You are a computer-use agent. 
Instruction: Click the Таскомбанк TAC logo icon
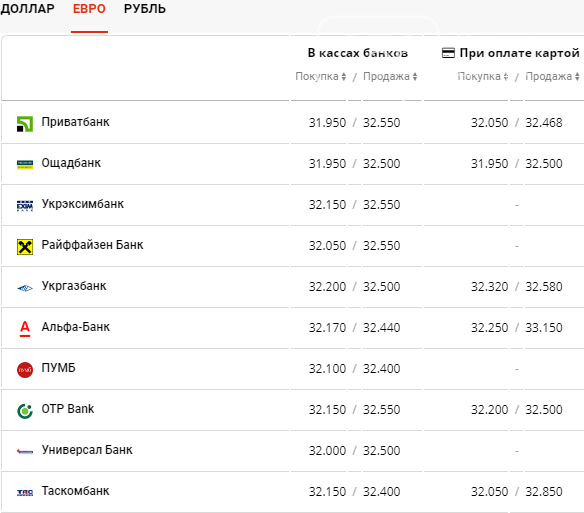point(25,493)
